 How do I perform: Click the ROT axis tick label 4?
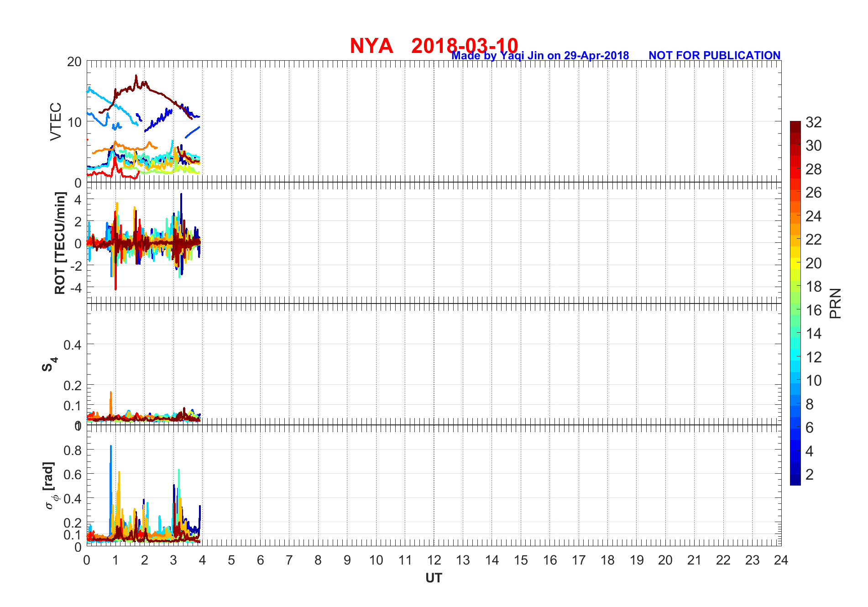tap(78, 200)
